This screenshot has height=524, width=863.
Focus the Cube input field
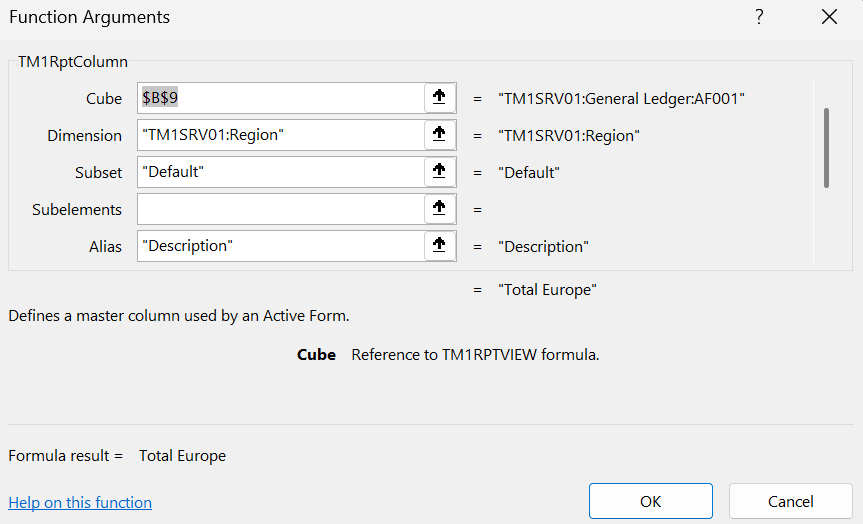pos(281,98)
